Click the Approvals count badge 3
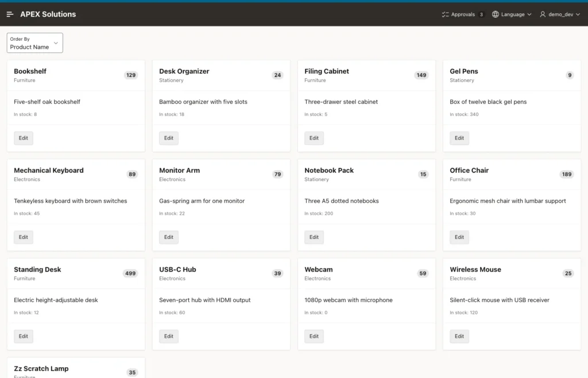Viewport: 588px width, 378px height. click(x=481, y=14)
